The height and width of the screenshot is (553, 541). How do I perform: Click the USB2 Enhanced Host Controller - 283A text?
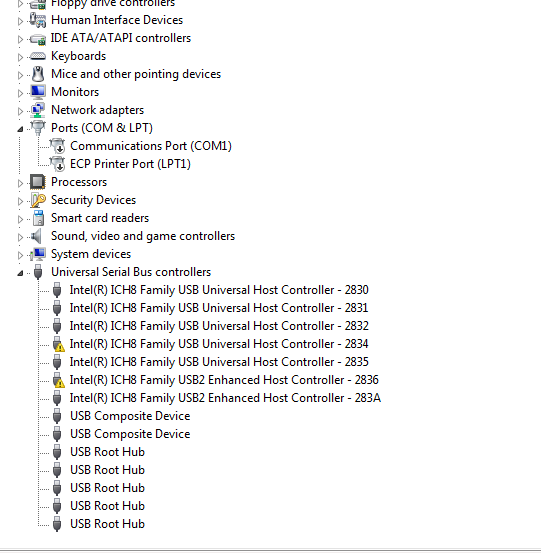click(x=225, y=398)
